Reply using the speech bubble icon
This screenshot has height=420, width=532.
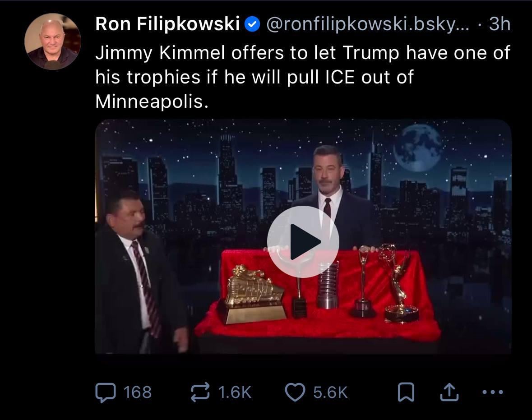click(x=106, y=392)
